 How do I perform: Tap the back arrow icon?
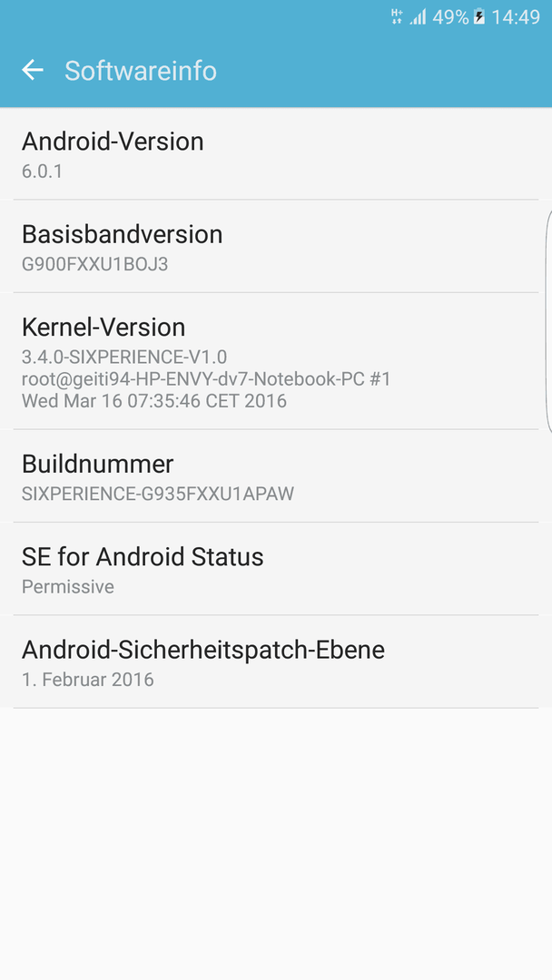[33, 70]
